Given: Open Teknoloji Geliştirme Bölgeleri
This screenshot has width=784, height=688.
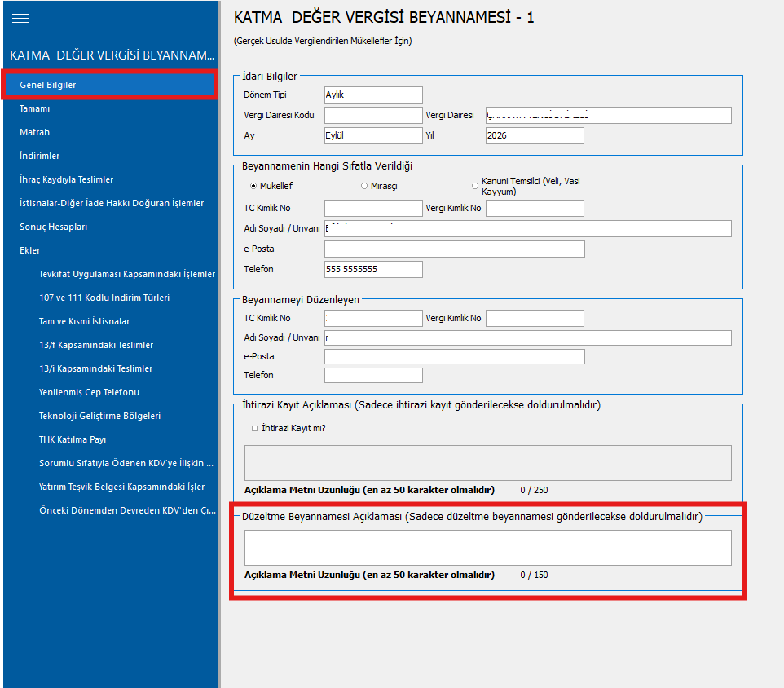Looking at the screenshot, I should [x=100, y=416].
